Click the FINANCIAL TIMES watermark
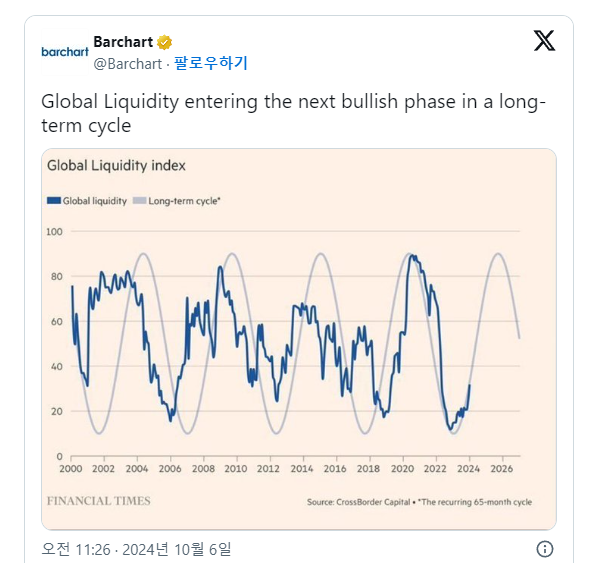Image resolution: width=603 pixels, height=563 pixels. (99, 500)
